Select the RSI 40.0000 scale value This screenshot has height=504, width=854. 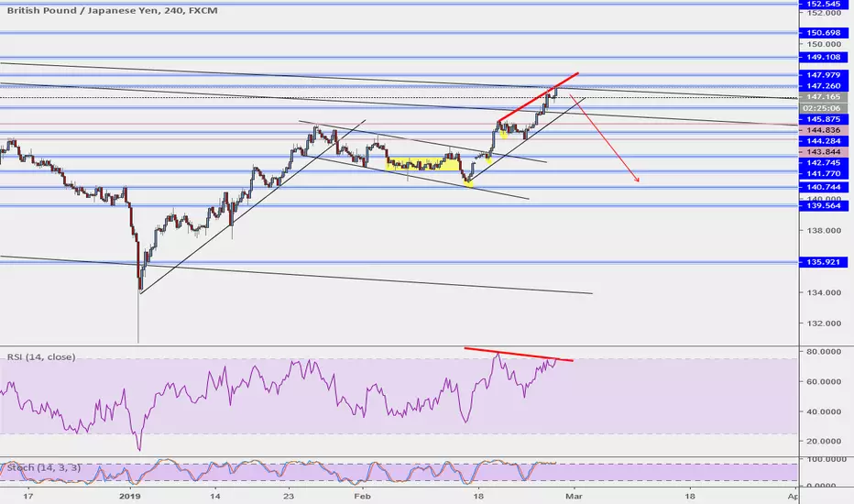[x=824, y=411]
